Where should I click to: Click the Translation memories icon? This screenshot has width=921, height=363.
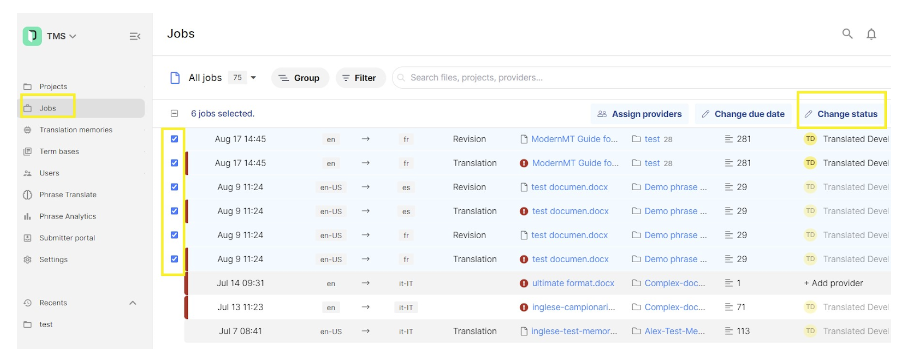tap(27, 130)
